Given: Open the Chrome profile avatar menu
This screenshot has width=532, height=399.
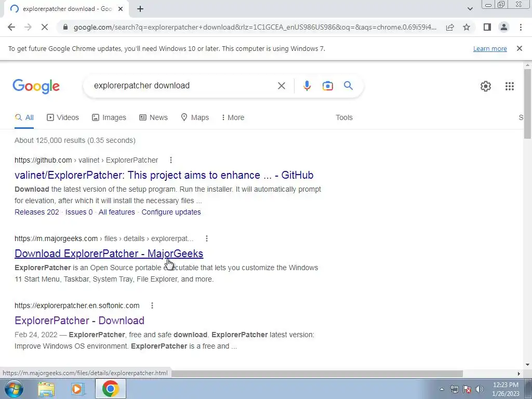Looking at the screenshot, I should click(504, 27).
